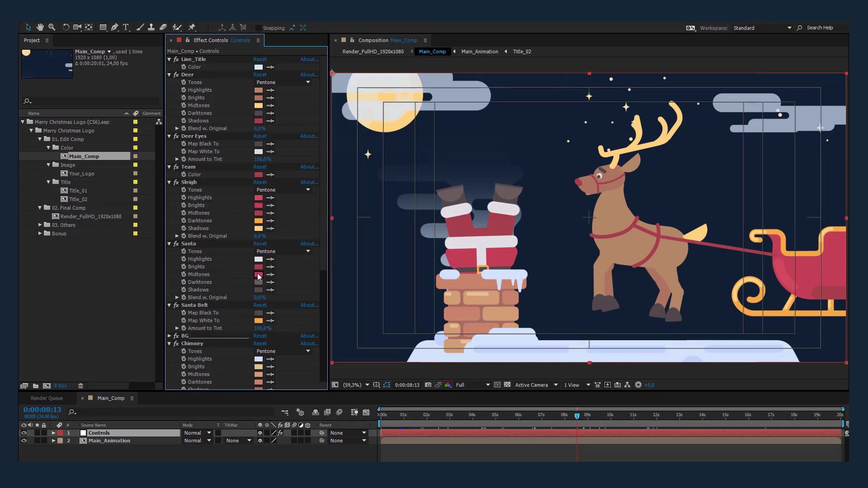
Task: Open Deer Midtones color swatch
Action: pyautogui.click(x=259, y=105)
